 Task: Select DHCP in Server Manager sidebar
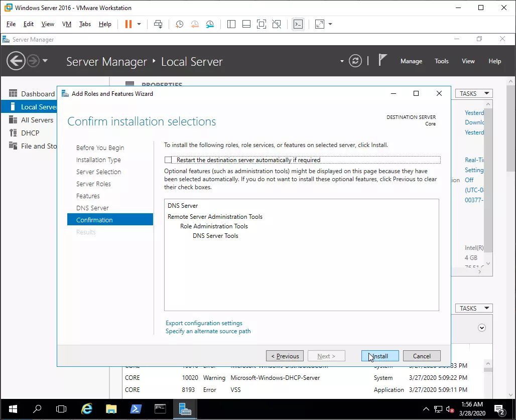click(29, 133)
